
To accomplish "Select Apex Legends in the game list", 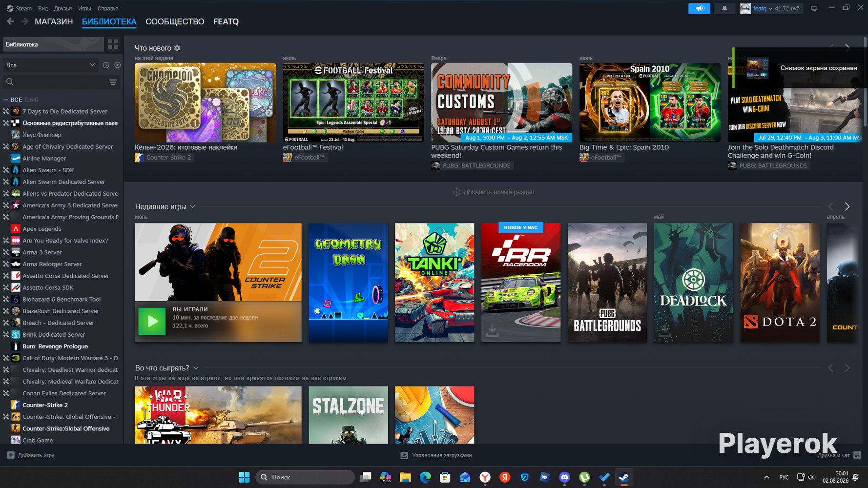I will point(42,229).
